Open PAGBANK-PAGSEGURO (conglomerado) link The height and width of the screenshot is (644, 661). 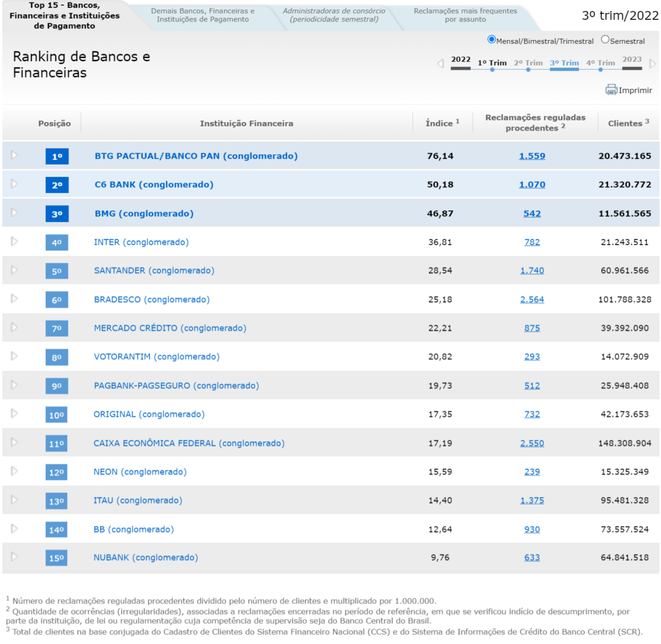[x=176, y=386]
